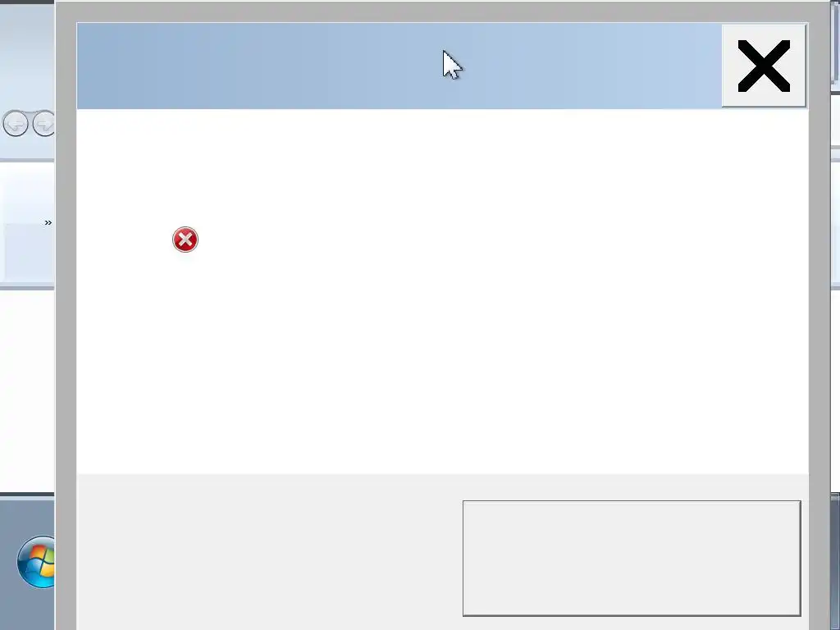Viewport: 840px width, 630px height.
Task: Click the gray frame above the dialog title bar
Action: 442,12
